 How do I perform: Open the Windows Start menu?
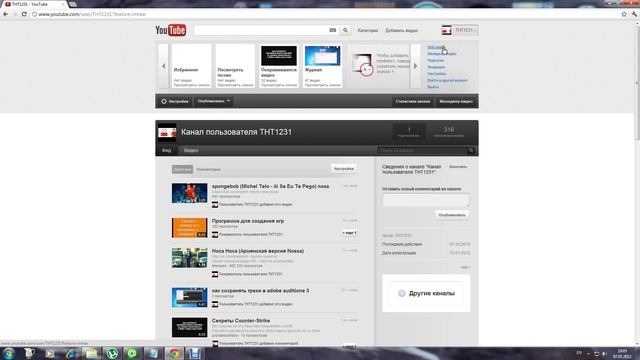[9, 353]
